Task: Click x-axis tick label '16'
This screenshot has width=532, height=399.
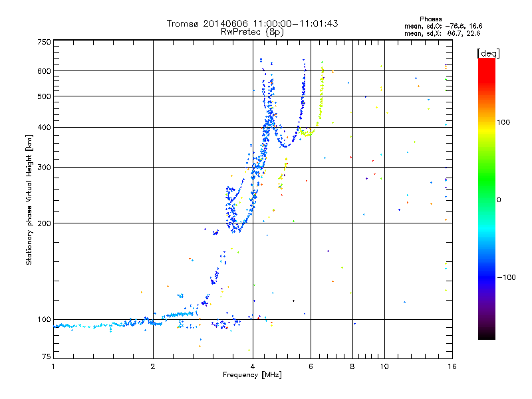Action: (452, 366)
